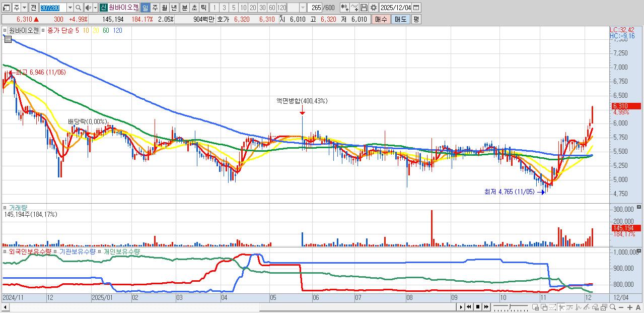This screenshot has width=644, height=313.
Task: Choose interval 1 button
Action: coord(214,8)
